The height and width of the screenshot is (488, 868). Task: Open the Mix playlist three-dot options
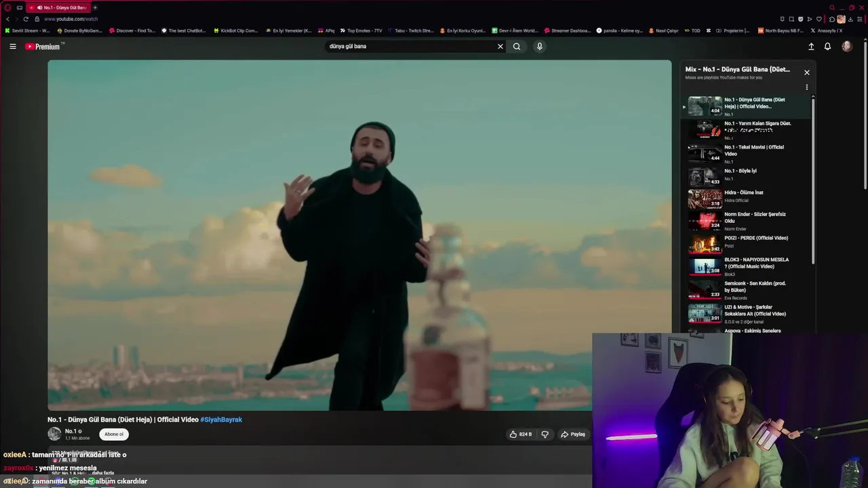[807, 87]
